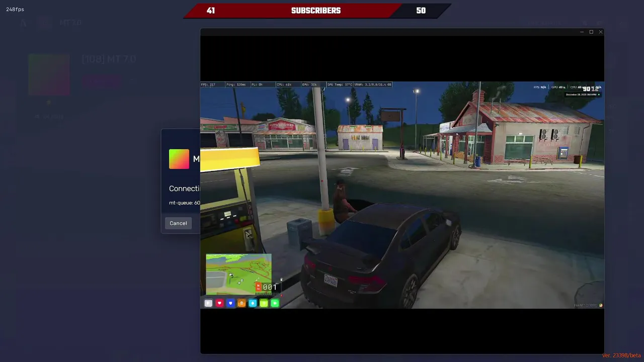The height and width of the screenshot is (362, 644).
Task: Click the lime green HUD status icon
Action: [x=264, y=303]
